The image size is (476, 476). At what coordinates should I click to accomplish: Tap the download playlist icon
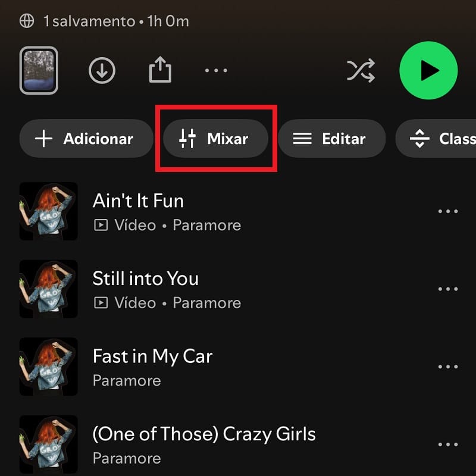[x=102, y=70]
